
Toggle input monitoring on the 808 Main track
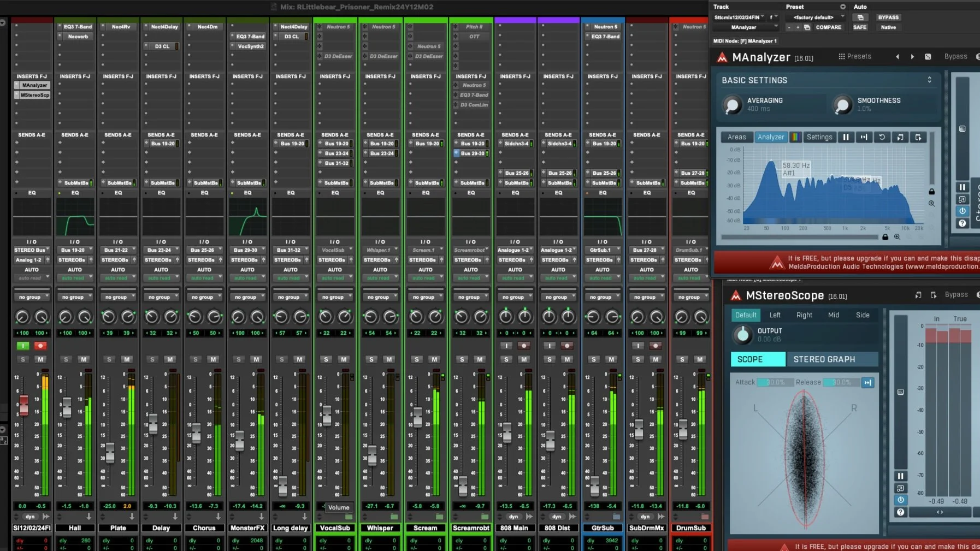coord(506,346)
